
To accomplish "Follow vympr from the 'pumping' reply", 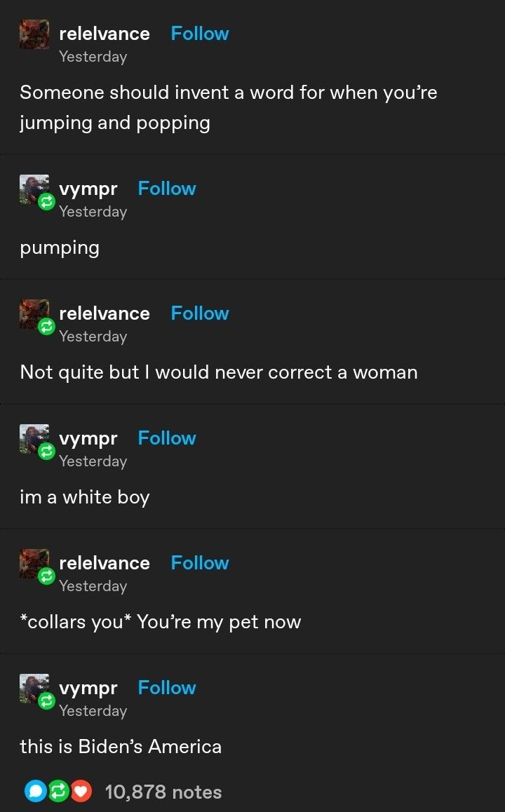I will [167, 189].
